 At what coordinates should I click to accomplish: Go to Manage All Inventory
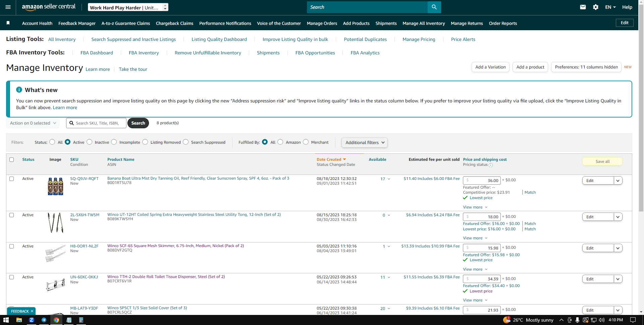pos(424,23)
